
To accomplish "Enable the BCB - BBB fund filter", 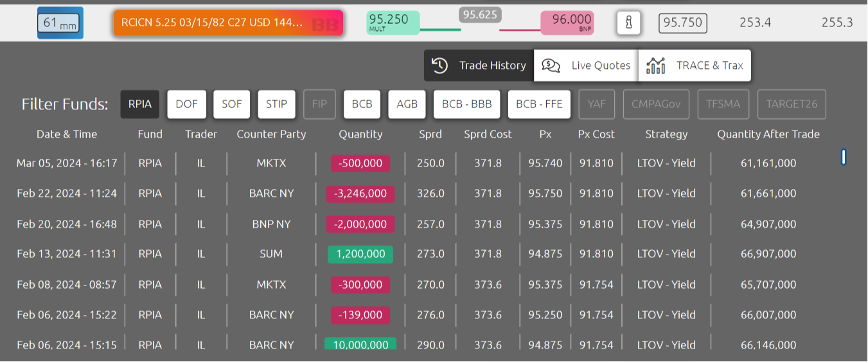I will tap(467, 104).
